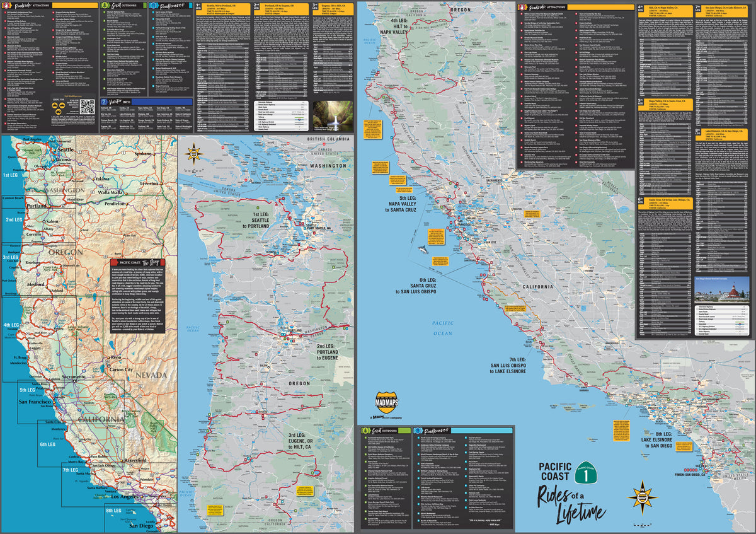Scan the MAD Maps QR code graphic
This screenshot has height=534, width=756.
coord(88,107)
